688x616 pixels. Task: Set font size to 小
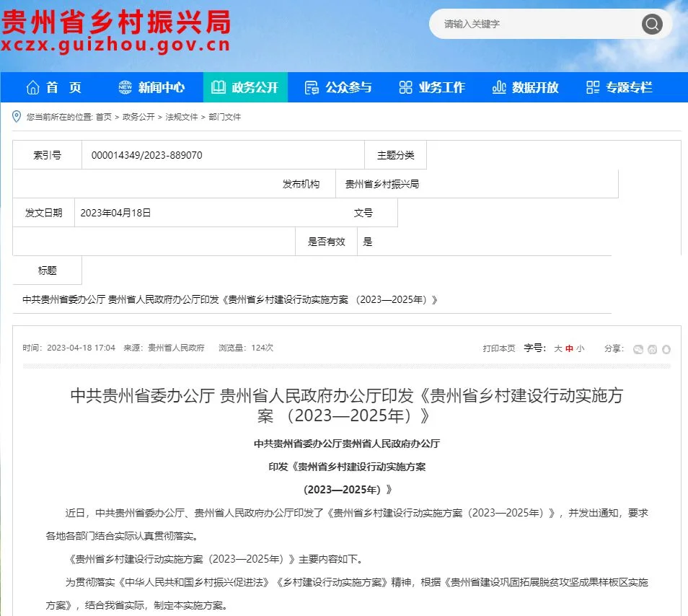pyautogui.click(x=581, y=348)
